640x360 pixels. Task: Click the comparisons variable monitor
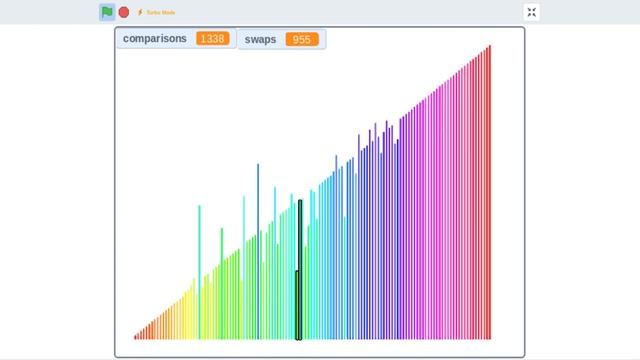tap(176, 38)
